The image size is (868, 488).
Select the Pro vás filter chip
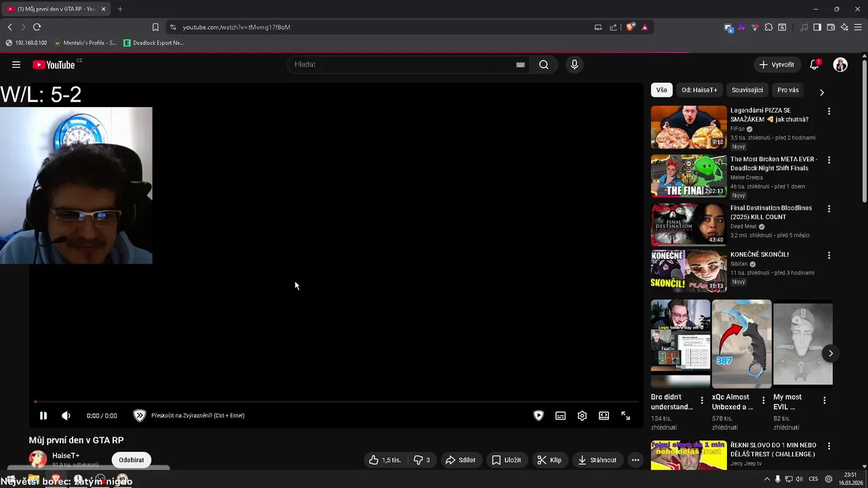[788, 89]
